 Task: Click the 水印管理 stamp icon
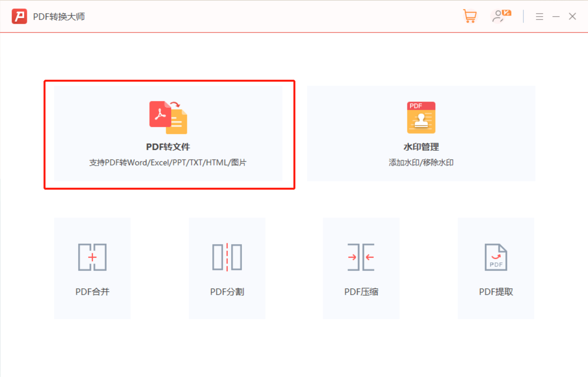tap(421, 117)
